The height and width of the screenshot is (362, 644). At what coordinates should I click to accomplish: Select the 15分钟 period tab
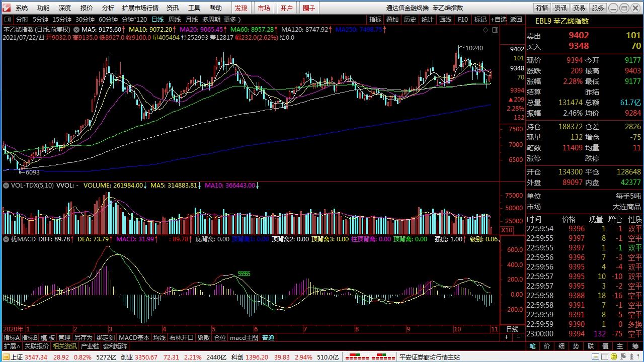pos(62,20)
